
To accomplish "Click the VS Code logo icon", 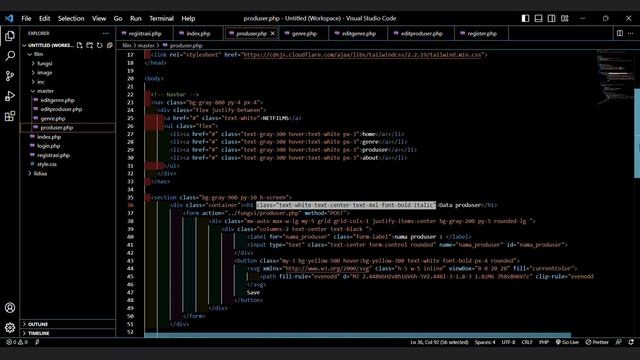I will coord(9,18).
